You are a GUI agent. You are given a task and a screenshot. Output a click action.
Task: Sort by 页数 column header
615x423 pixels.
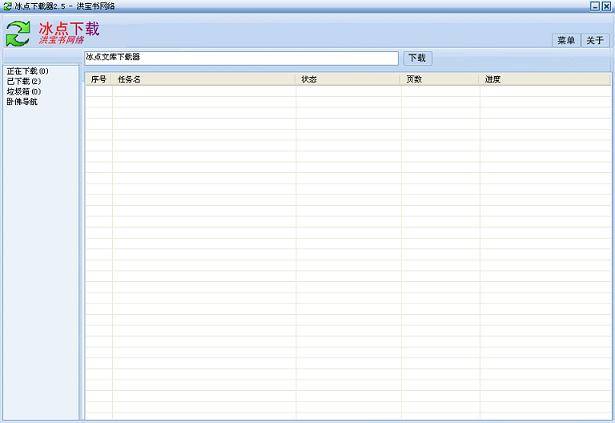(x=440, y=79)
